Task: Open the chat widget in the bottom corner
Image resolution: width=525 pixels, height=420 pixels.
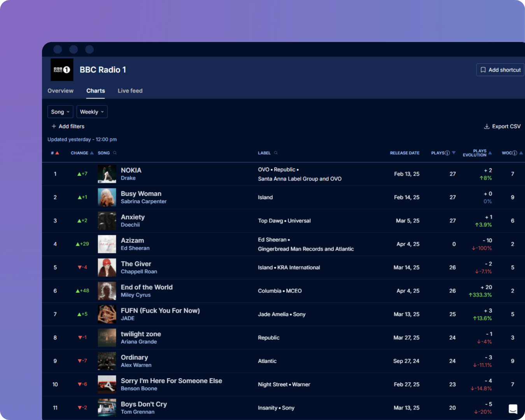Action: [513, 409]
